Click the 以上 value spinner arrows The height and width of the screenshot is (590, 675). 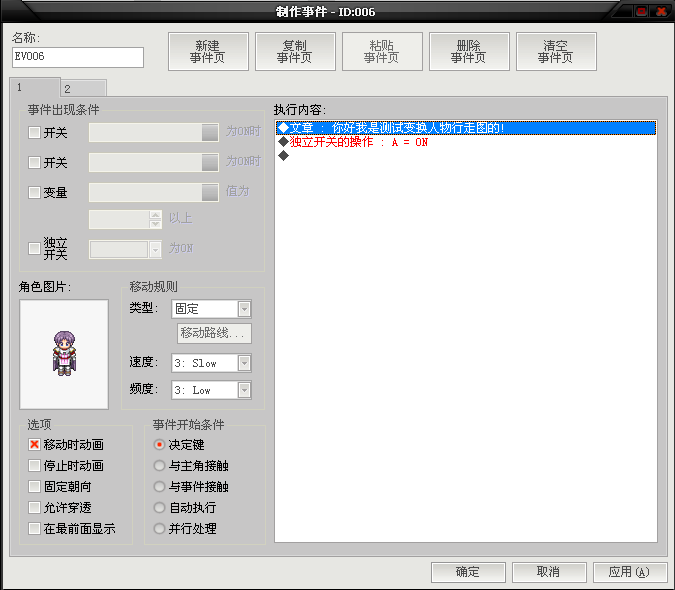(155, 219)
